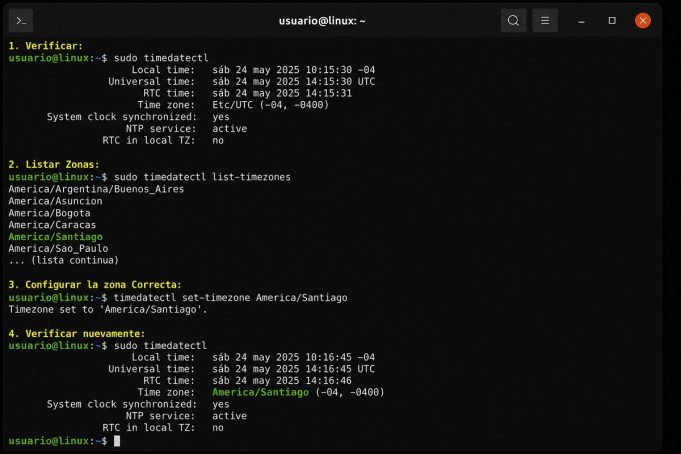Screen dimensions: 681x454
Task: Select the local time value 10:15:30 -04
Action: coord(340,70)
